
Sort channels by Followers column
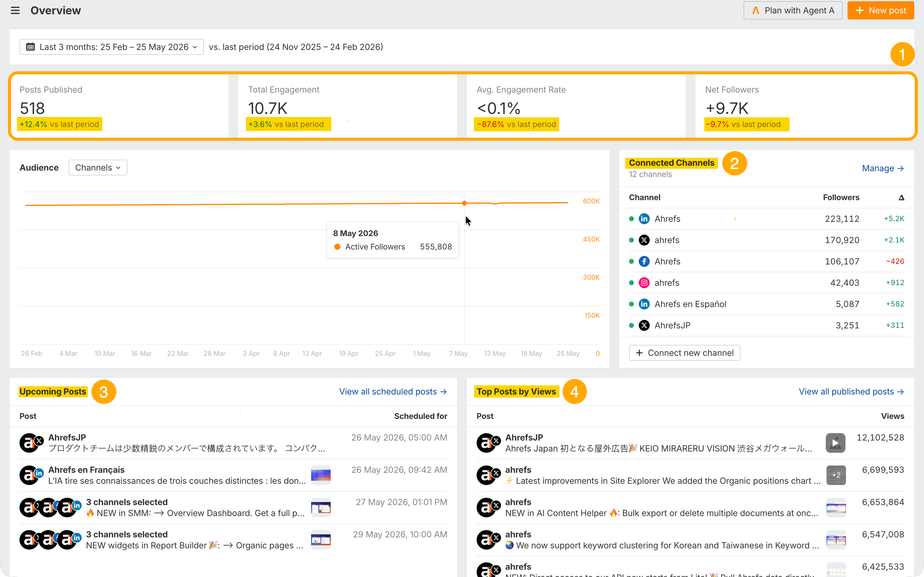tap(841, 197)
